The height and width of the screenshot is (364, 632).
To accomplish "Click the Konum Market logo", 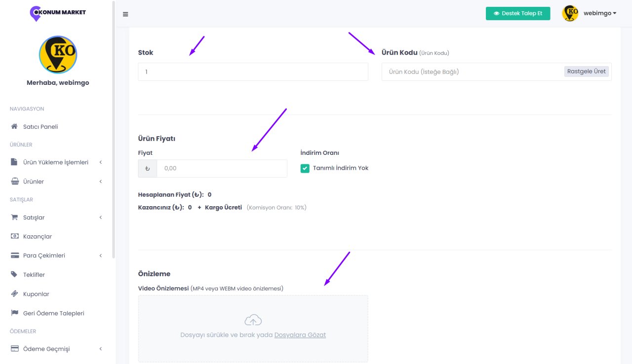I will (x=58, y=13).
